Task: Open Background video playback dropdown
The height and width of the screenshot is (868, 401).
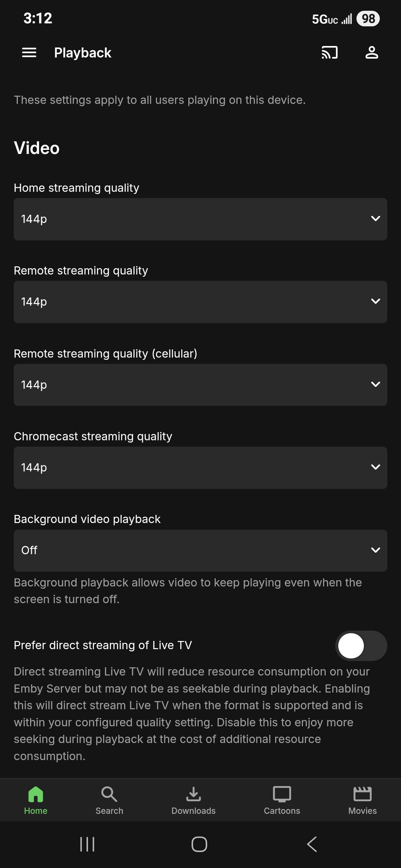Action: pos(200,550)
